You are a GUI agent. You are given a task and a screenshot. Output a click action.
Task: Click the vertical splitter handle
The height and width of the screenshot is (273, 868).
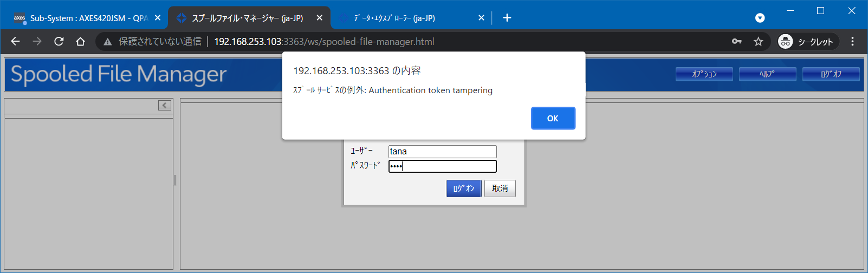click(175, 180)
